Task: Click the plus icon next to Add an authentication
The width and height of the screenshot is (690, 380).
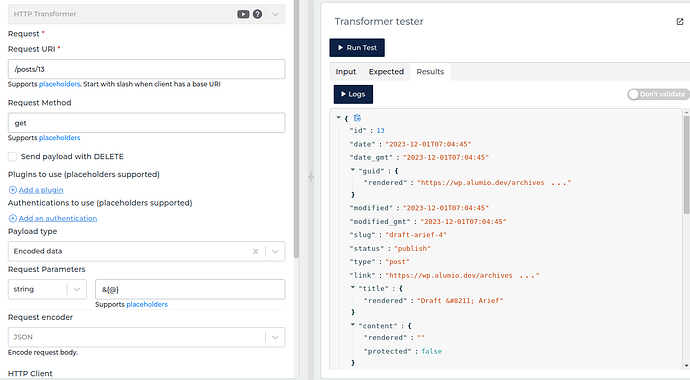Action: tap(13, 219)
